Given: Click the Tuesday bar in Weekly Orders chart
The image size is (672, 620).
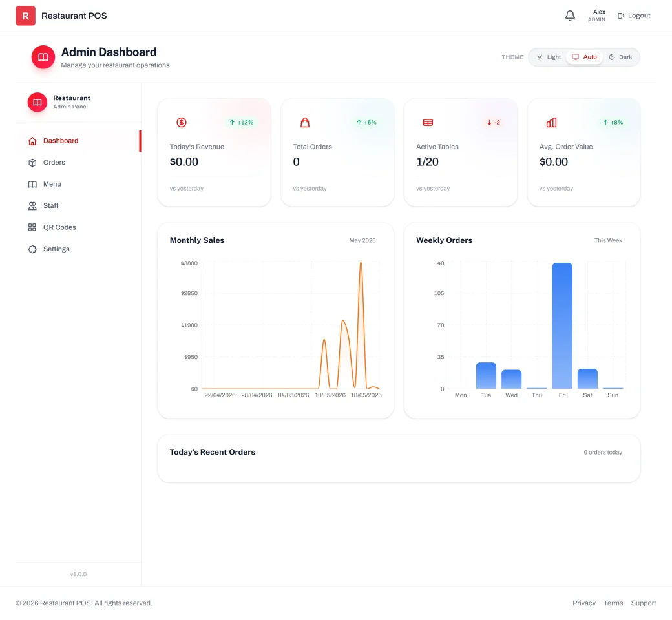Looking at the screenshot, I should (486, 376).
